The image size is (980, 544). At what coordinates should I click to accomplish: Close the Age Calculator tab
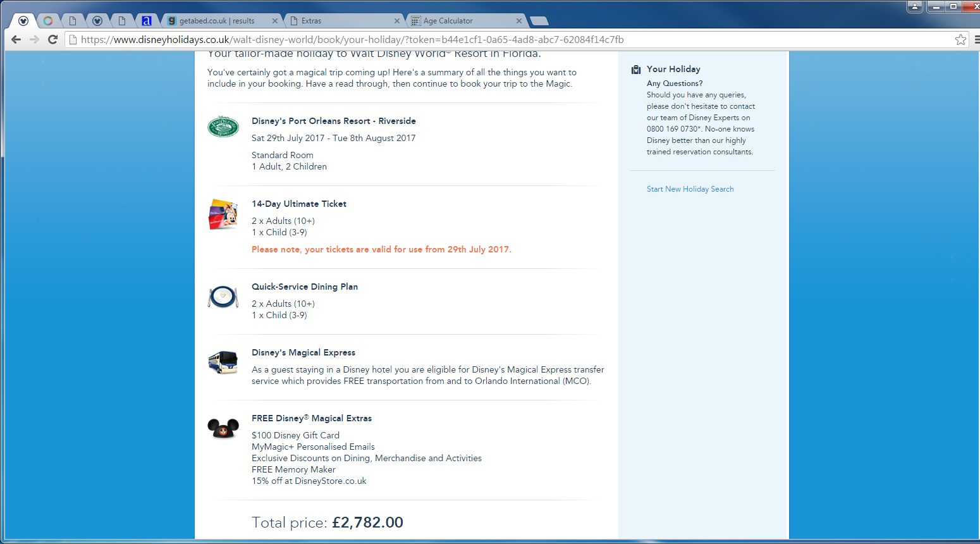pyautogui.click(x=519, y=21)
